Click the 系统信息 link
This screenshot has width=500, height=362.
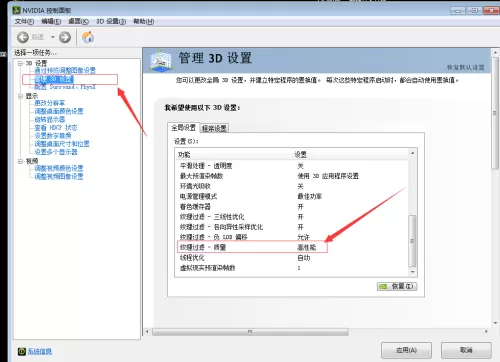click(x=40, y=351)
